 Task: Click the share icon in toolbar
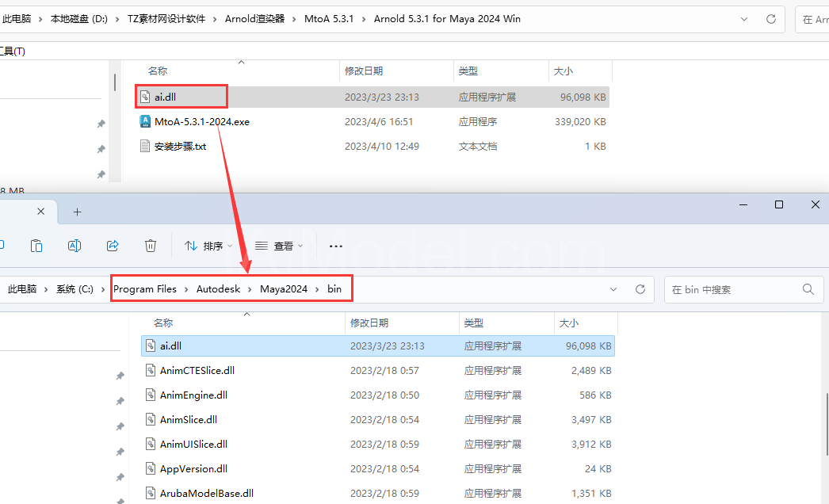point(113,246)
